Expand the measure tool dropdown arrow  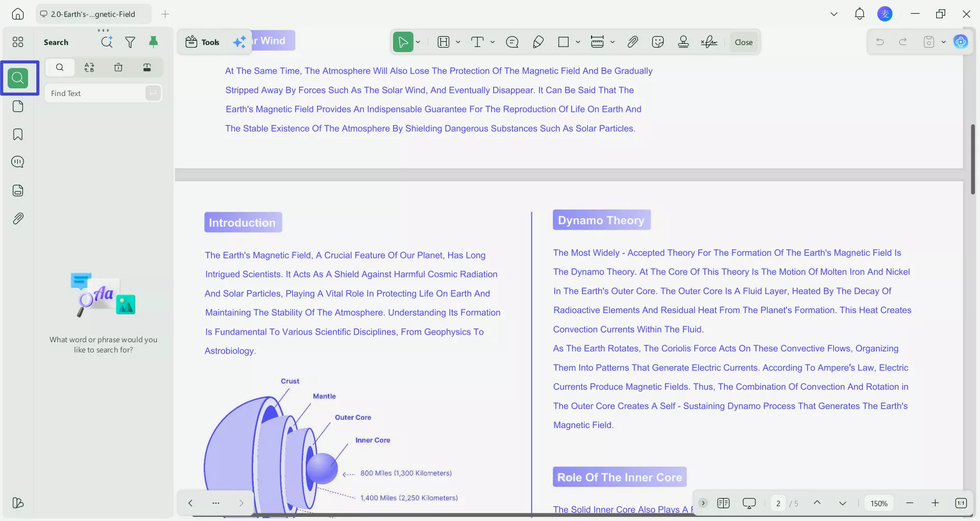(612, 42)
